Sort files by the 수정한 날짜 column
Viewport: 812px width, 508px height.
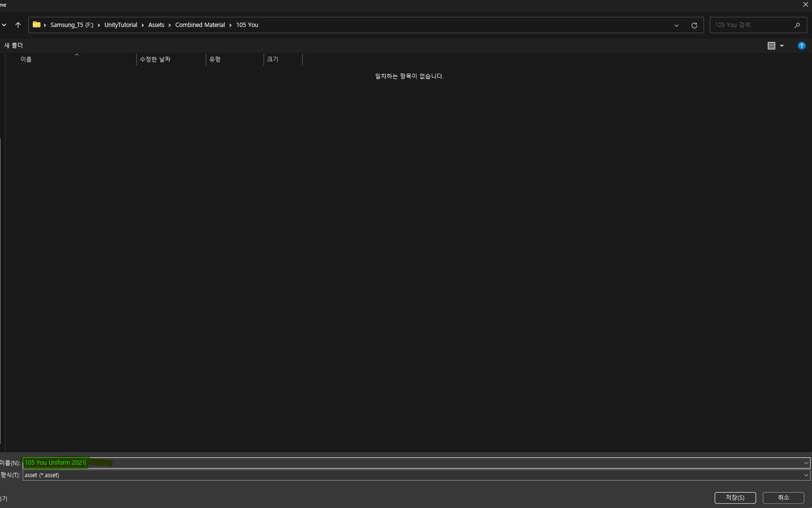(155, 59)
